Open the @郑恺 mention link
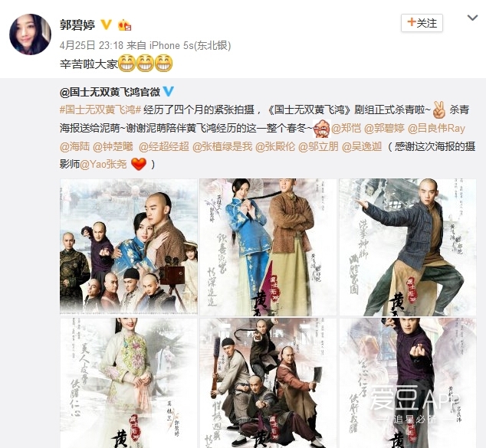486x448 pixels. coord(346,128)
